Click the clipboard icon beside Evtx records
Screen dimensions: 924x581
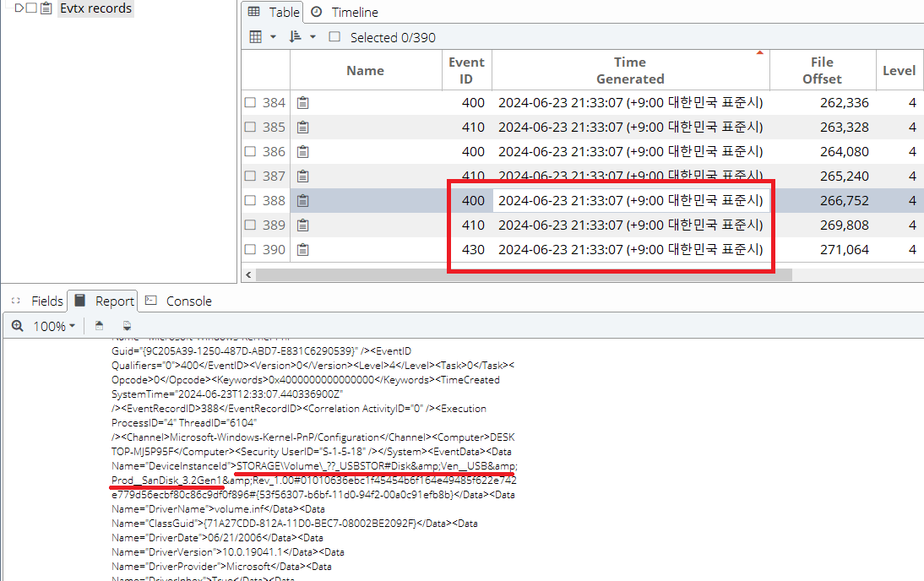[x=46, y=8]
